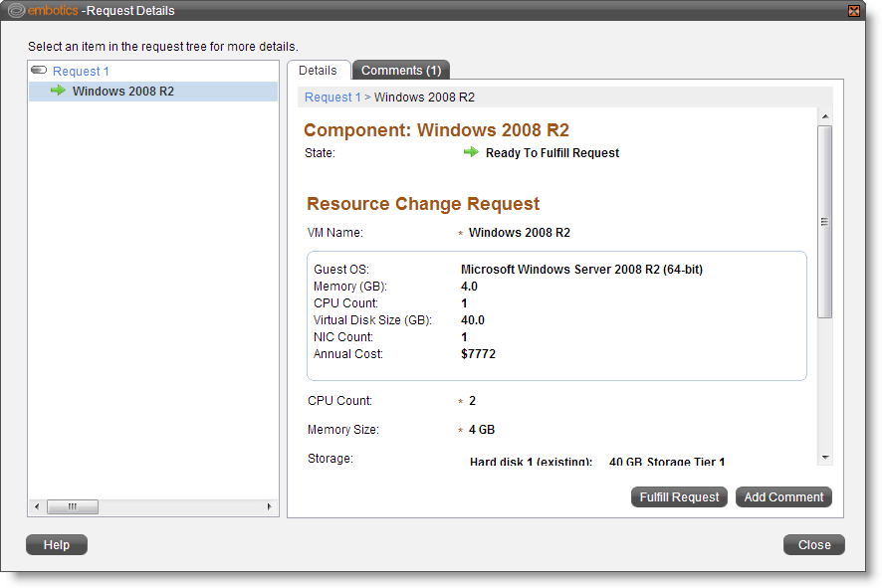Click the green Ready To Fulfill Request status icon
Screen dimensions: 882x588
(471, 152)
